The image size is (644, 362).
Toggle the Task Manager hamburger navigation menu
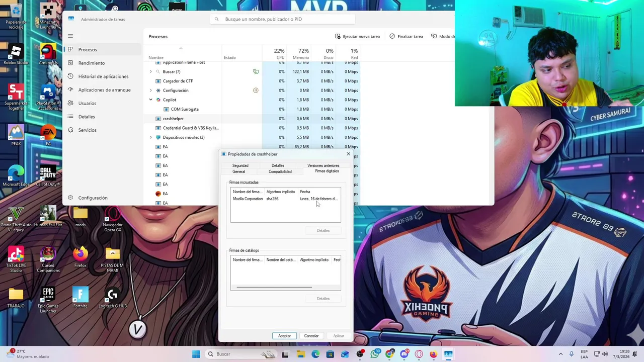(70, 36)
